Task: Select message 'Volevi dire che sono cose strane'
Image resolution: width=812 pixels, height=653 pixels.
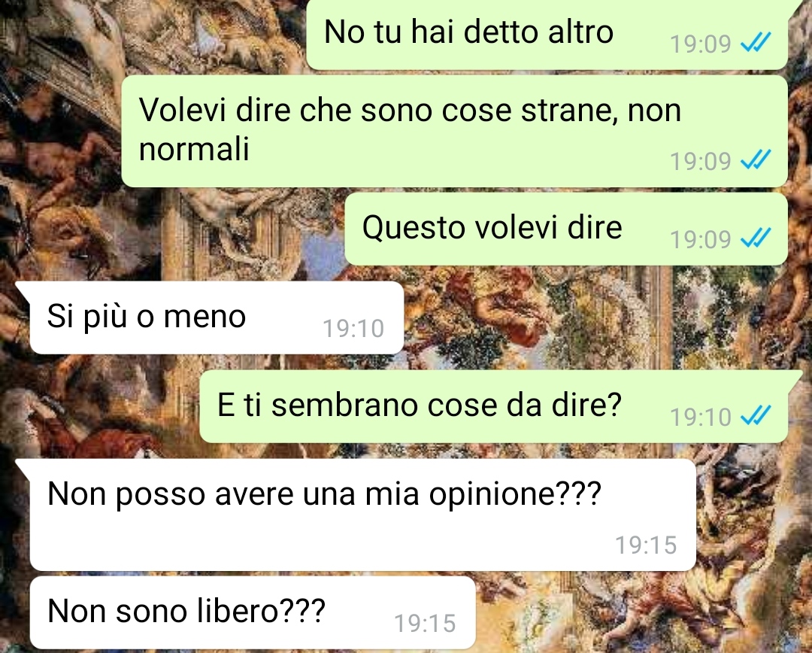Action: point(455,131)
